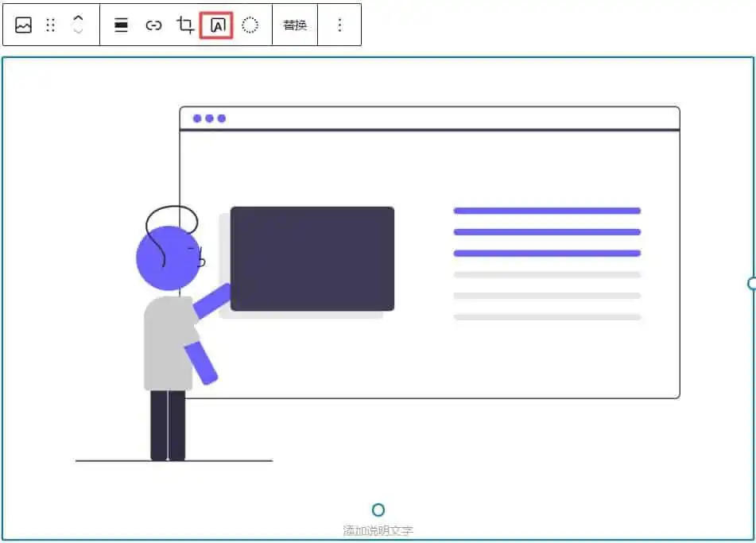Image resolution: width=756 pixels, height=543 pixels.
Task: Select the crop image tool
Action: [185, 25]
